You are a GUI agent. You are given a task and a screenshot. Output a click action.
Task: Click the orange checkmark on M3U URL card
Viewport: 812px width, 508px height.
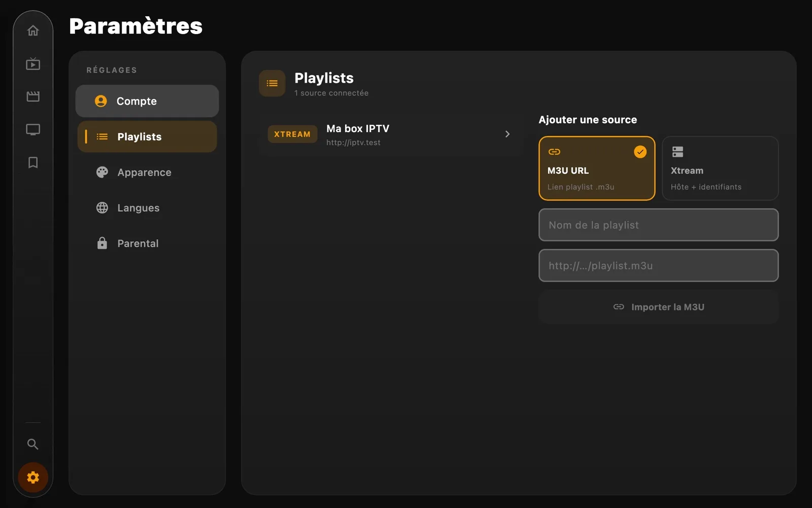click(640, 152)
